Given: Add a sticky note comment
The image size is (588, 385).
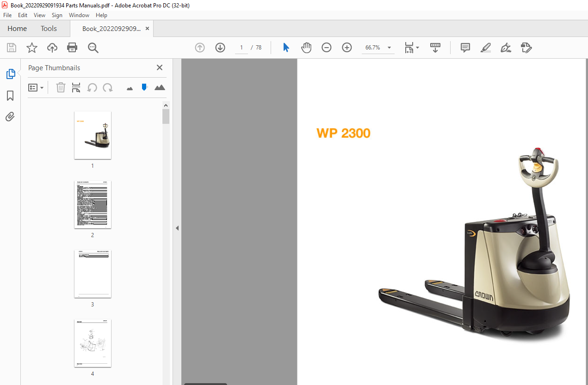Looking at the screenshot, I should coord(465,48).
